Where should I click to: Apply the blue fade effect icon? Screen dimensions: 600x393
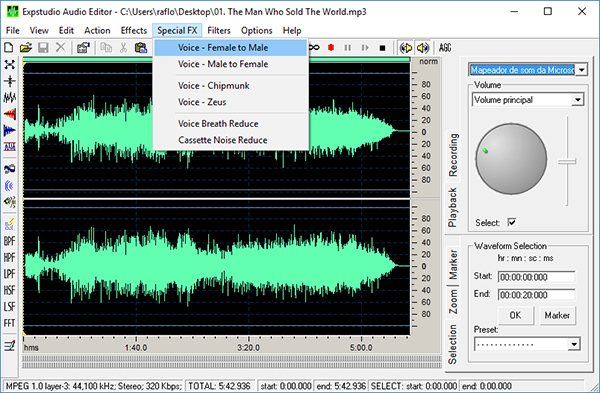click(x=10, y=130)
